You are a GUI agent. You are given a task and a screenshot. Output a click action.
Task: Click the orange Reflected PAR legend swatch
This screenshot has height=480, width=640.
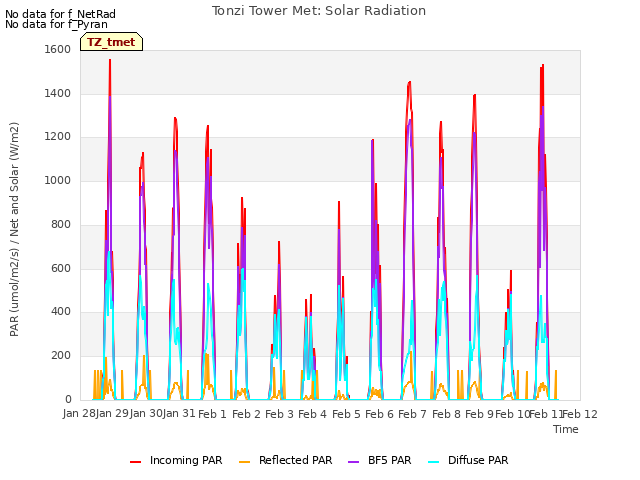pyautogui.click(x=244, y=462)
